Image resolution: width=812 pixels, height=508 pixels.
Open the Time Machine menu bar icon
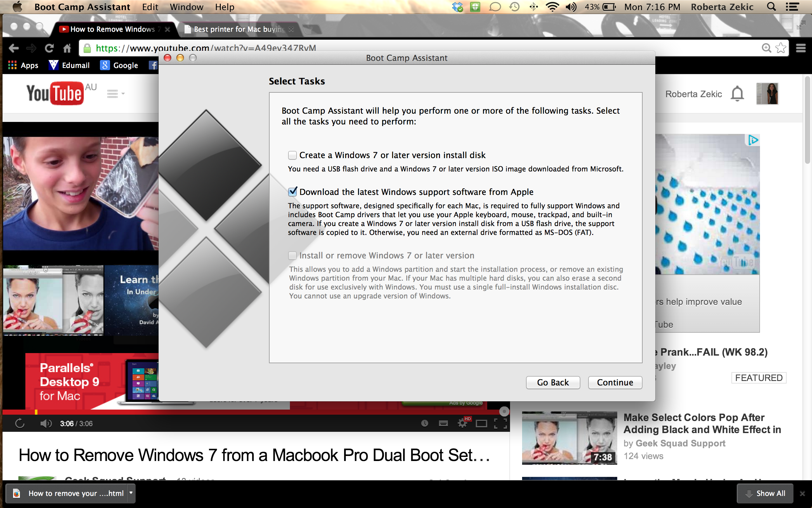514,7
